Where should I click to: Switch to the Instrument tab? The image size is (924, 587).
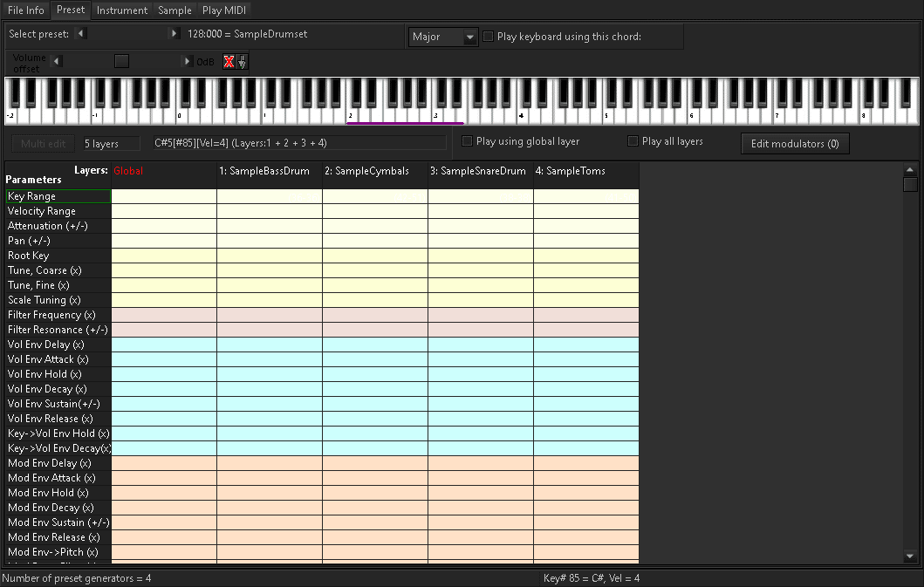pyautogui.click(x=121, y=10)
